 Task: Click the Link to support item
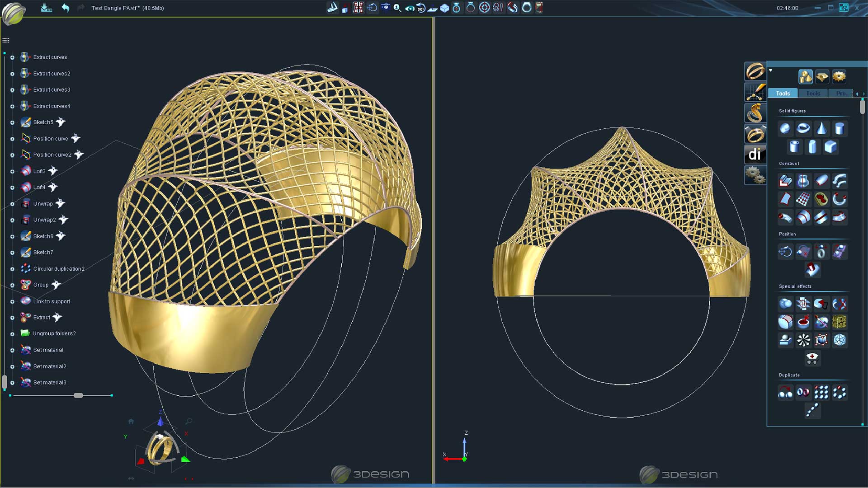click(x=52, y=301)
